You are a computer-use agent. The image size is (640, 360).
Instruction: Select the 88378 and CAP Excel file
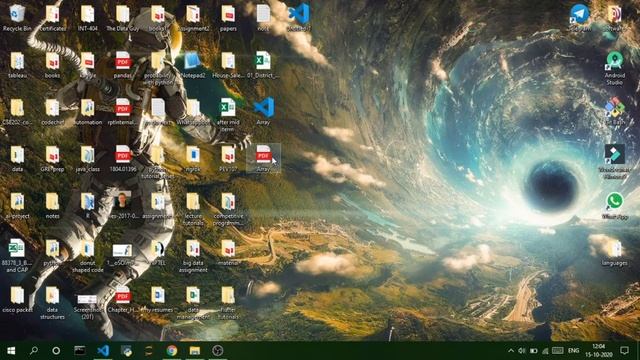click(17, 256)
